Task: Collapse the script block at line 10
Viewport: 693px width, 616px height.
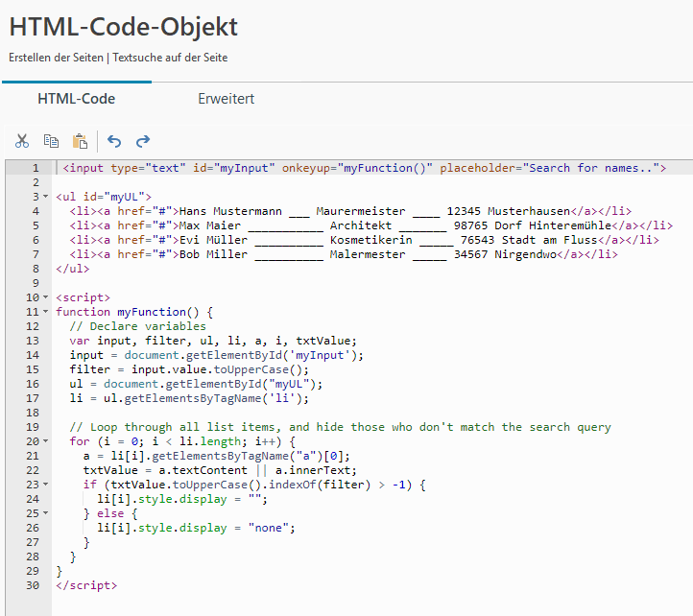Action: click(x=45, y=297)
